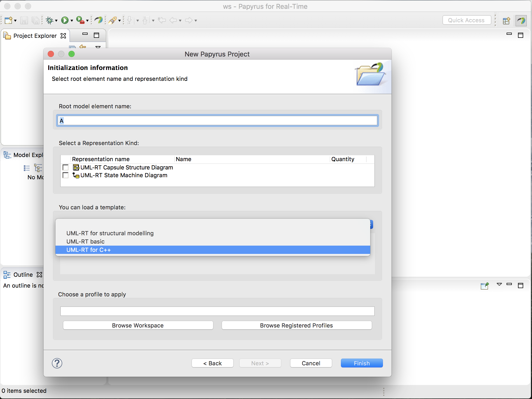Open the External Tools dropdown arrow
Image resolution: width=532 pixels, height=399 pixels.
click(x=87, y=21)
